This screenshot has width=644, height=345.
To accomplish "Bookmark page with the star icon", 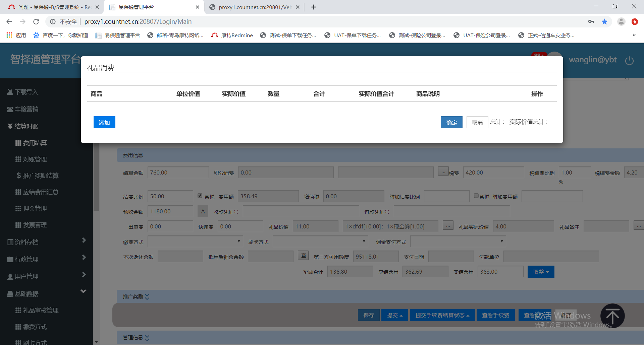I will [604, 22].
